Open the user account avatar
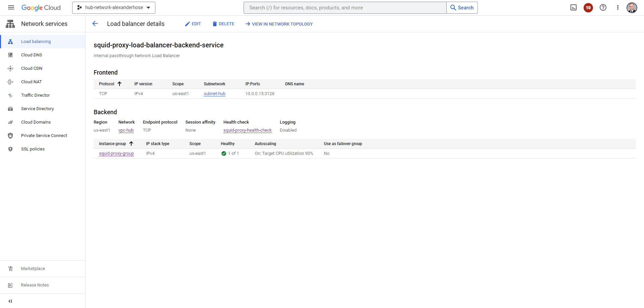Image resolution: width=644 pixels, height=308 pixels. tap(632, 8)
